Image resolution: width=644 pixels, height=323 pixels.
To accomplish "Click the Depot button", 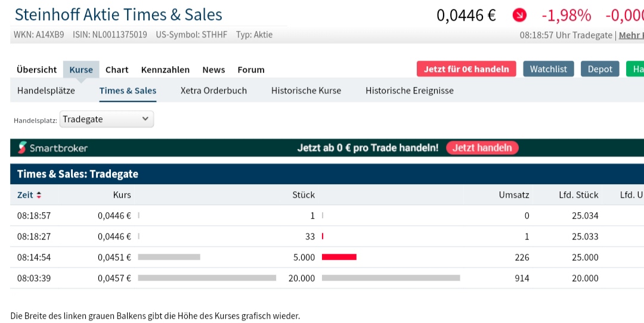I will click(600, 69).
